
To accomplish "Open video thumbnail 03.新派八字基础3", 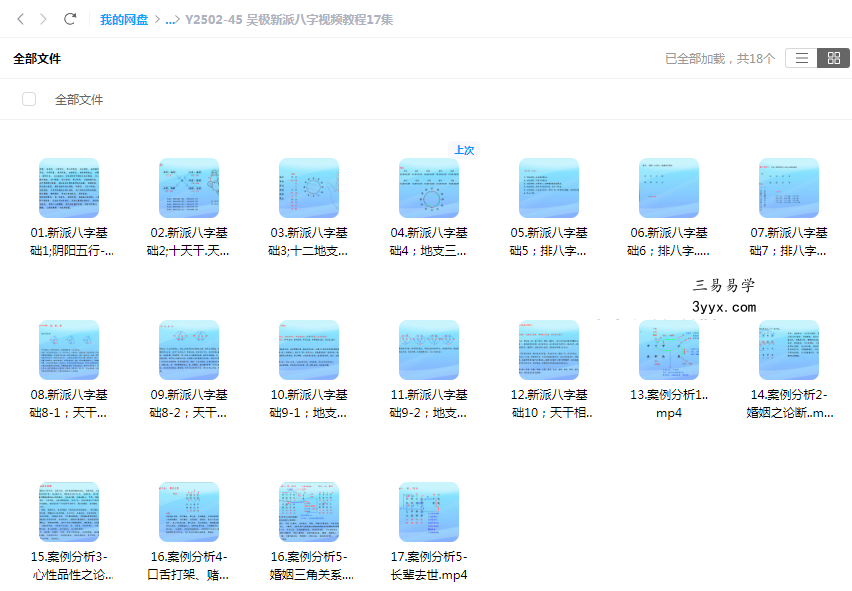I will [309, 188].
